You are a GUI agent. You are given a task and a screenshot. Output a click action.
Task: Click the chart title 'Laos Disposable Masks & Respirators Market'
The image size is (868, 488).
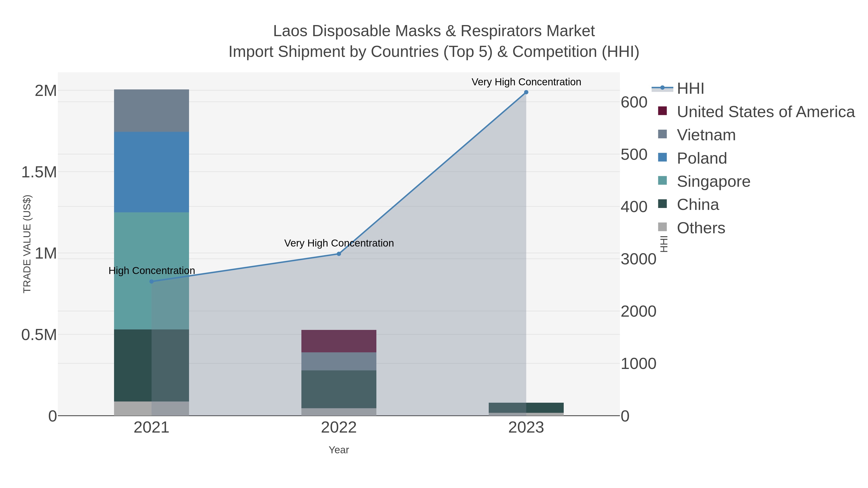point(434,31)
